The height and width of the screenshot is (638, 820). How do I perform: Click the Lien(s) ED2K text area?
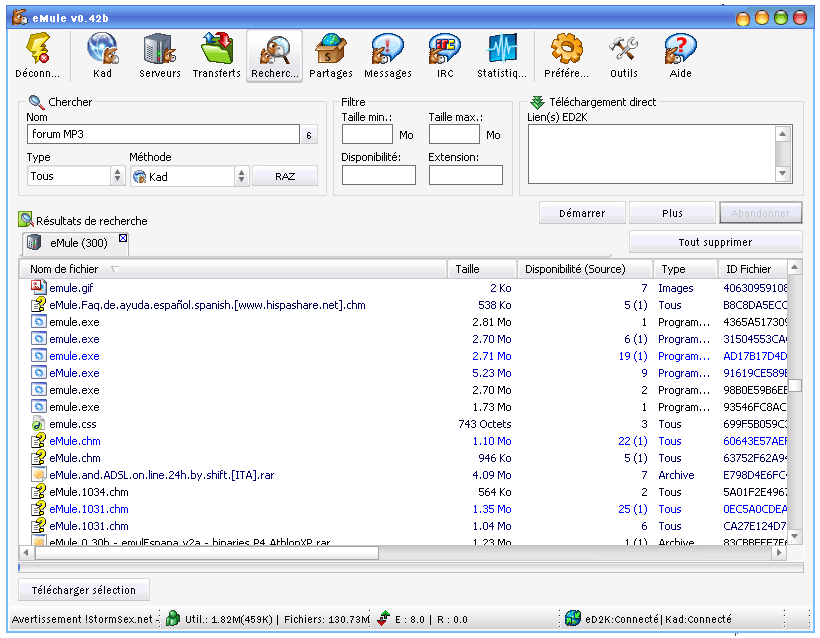click(652, 154)
